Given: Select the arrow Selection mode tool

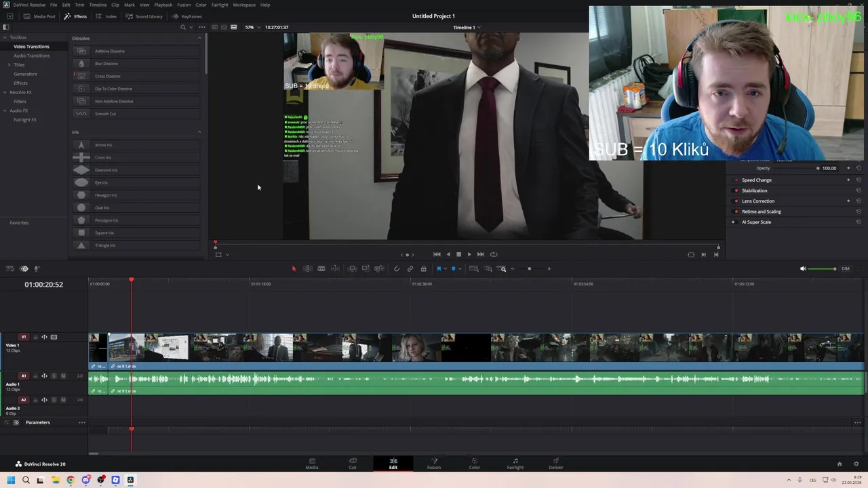Looking at the screenshot, I should 294,268.
